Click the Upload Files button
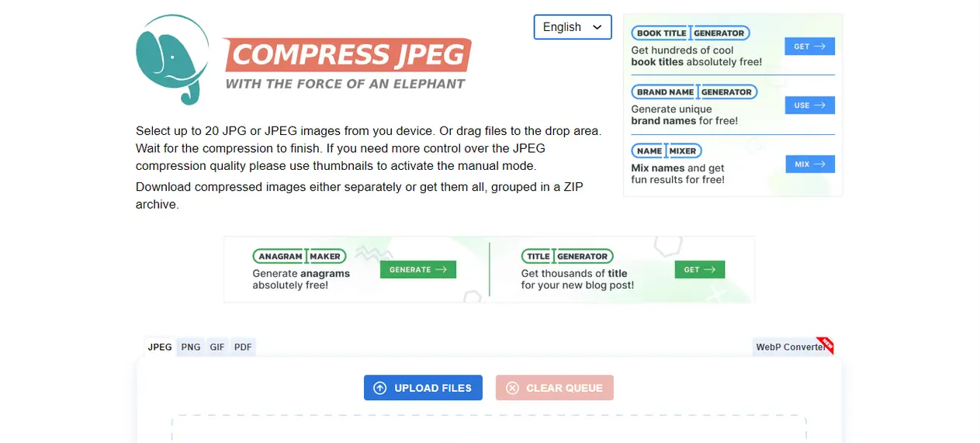 [x=423, y=388]
